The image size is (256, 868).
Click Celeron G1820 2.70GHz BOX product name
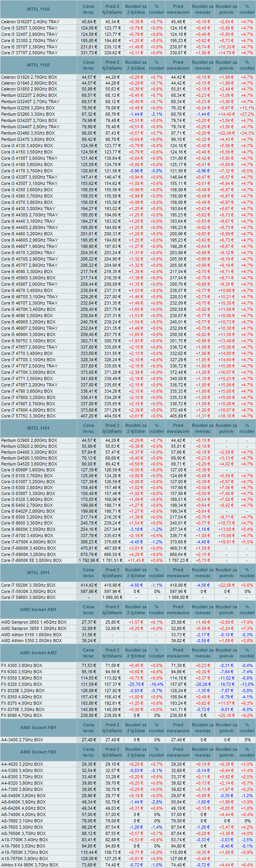[x=29, y=77]
